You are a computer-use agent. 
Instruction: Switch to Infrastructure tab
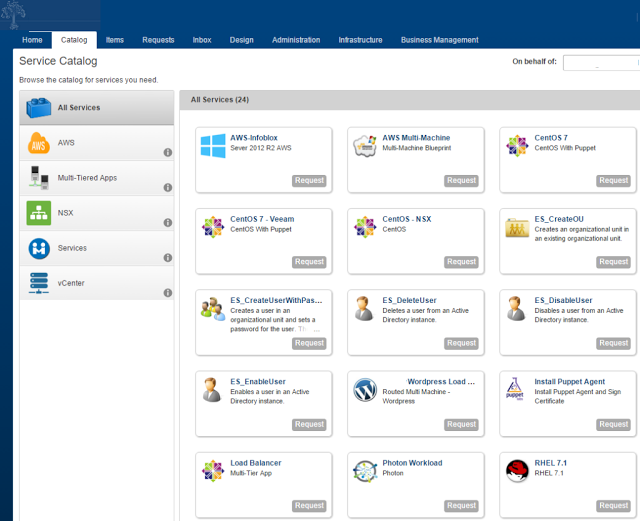tap(360, 40)
